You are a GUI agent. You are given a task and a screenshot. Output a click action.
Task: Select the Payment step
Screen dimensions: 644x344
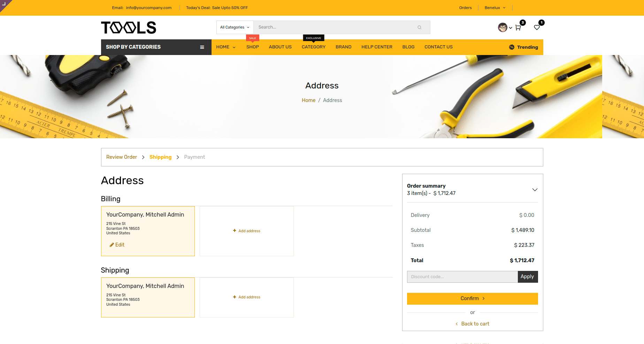click(x=194, y=157)
